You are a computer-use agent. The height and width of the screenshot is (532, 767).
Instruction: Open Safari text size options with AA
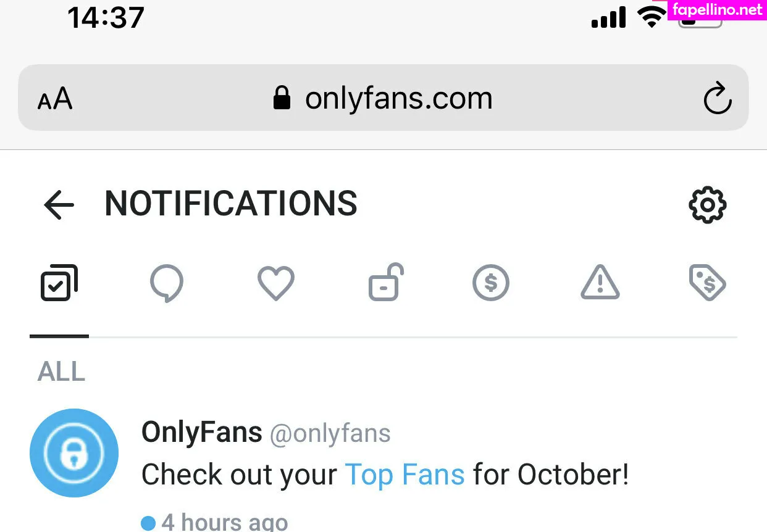pyautogui.click(x=54, y=98)
